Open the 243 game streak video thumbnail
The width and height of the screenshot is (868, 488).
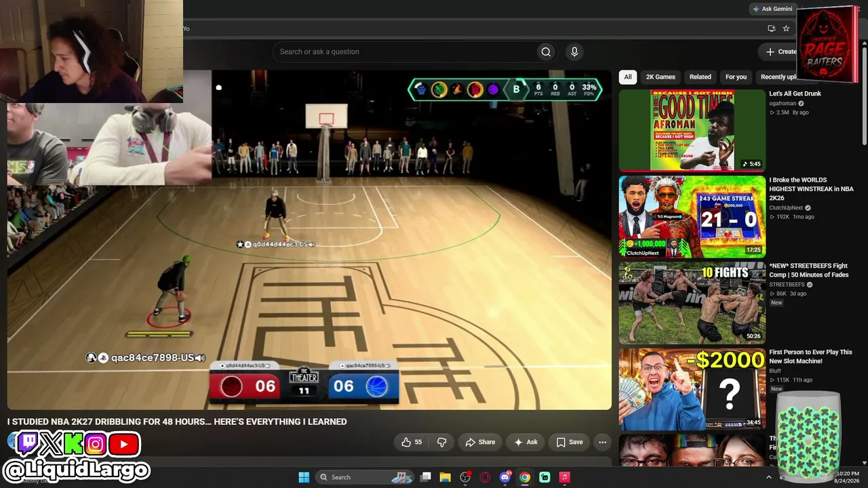[x=692, y=216]
